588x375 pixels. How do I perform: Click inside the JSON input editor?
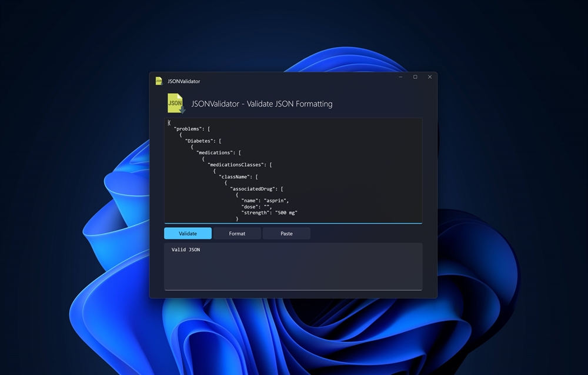(293, 171)
